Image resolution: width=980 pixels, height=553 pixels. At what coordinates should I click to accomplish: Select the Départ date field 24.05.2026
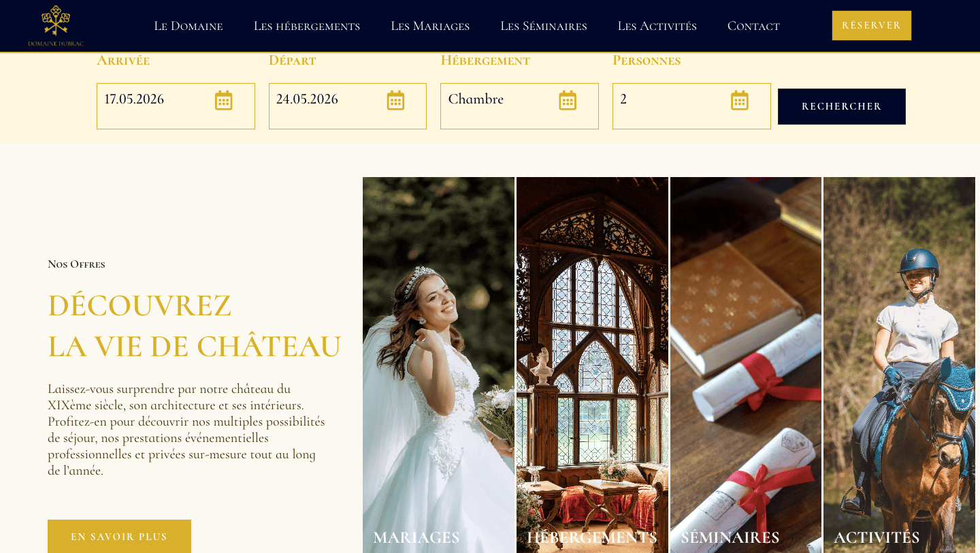point(348,106)
